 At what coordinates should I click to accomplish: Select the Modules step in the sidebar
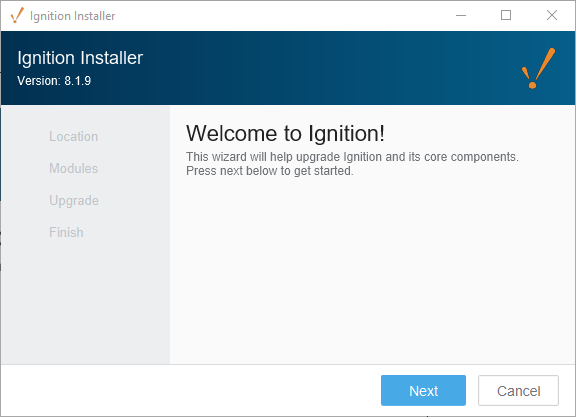(x=73, y=168)
